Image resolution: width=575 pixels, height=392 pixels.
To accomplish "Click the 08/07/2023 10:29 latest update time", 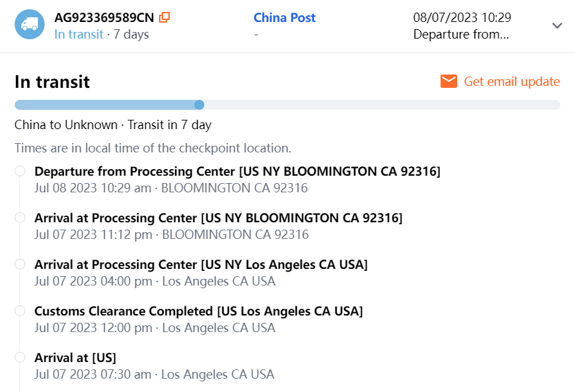I will pos(462,17).
